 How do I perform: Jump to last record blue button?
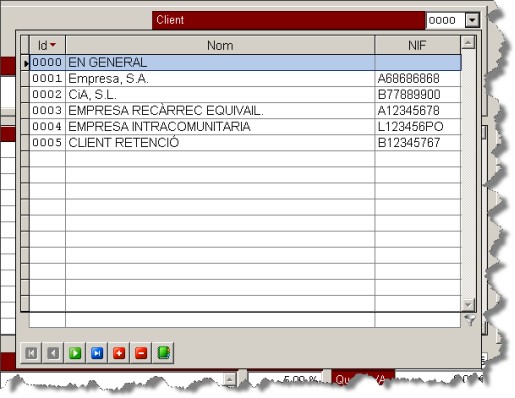[97, 353]
